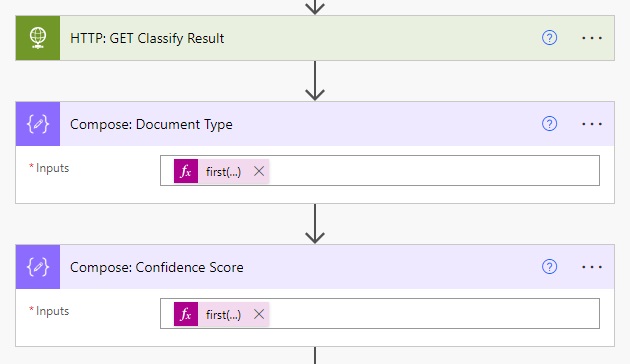Click the HTTP globe icon

[x=38, y=38]
